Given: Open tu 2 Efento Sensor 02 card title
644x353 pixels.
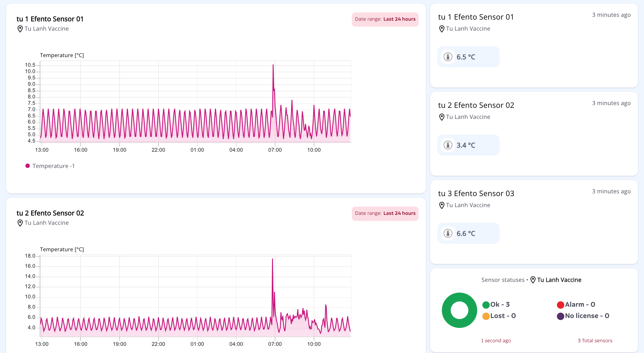Looking at the screenshot, I should click(476, 105).
